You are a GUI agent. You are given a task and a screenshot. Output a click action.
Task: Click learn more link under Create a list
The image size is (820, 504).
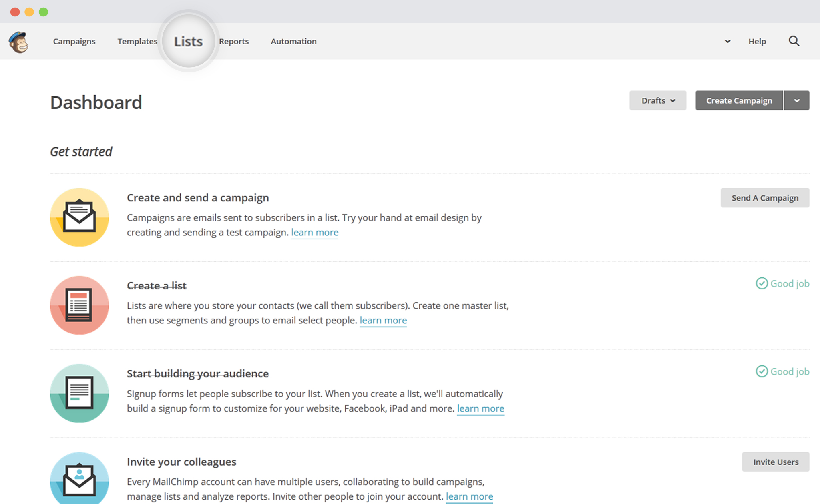tap(384, 320)
